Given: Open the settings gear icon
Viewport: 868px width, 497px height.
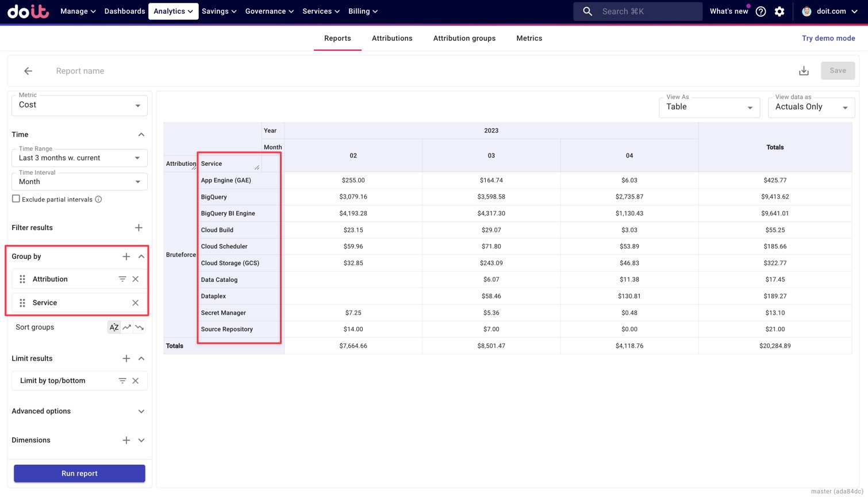Looking at the screenshot, I should (x=779, y=12).
